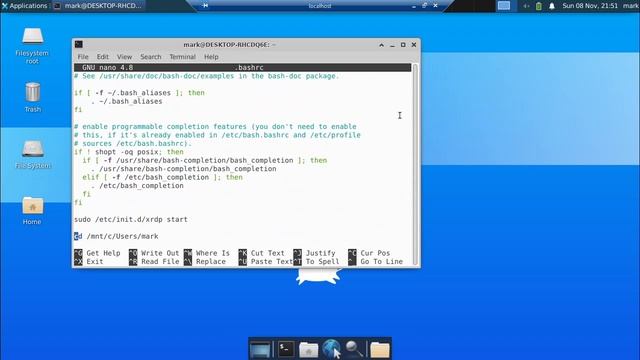Screen dimensions: 640x360
Task: Click the volume icon in top panel
Action: click(526, 6)
